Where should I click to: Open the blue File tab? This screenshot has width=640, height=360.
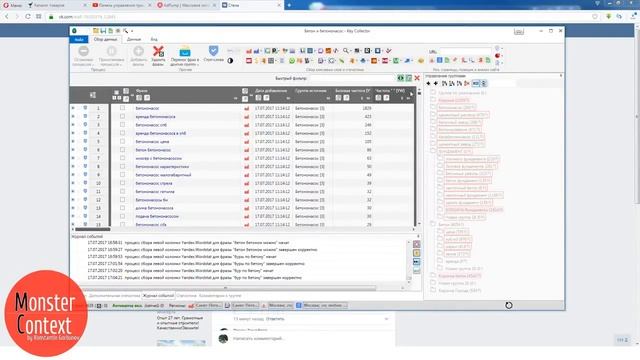pos(79,40)
